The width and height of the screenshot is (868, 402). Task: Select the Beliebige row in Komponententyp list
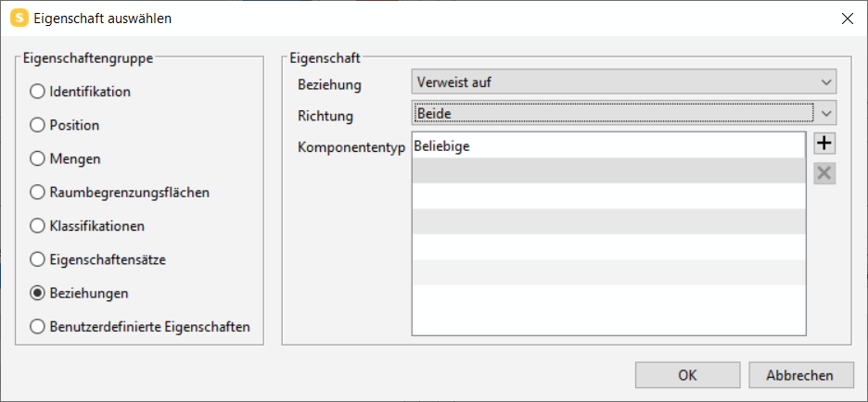[608, 145]
